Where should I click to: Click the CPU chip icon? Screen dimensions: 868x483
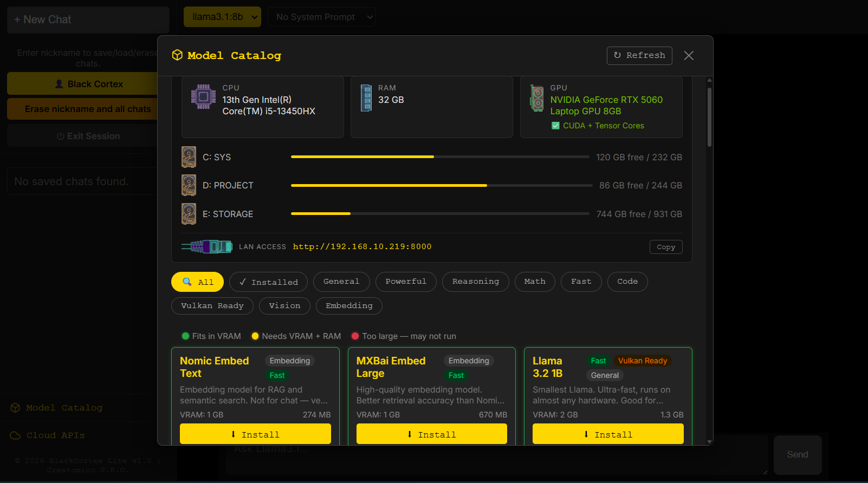203,97
